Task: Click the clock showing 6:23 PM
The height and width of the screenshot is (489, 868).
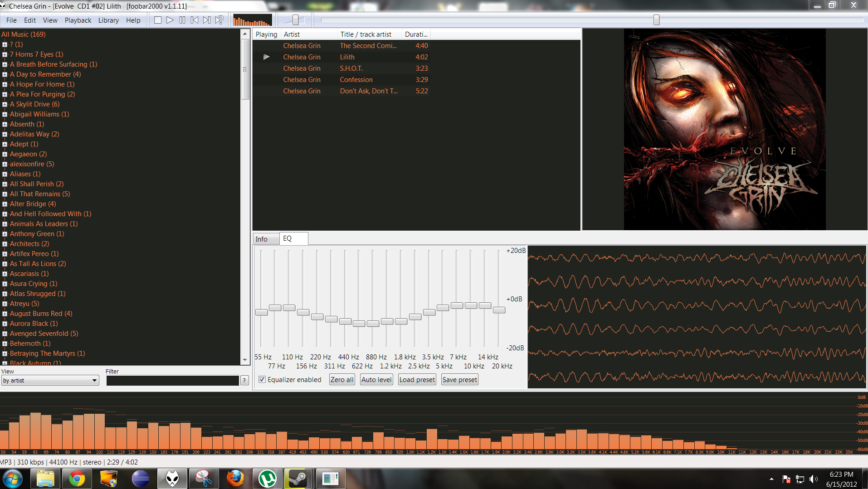Action: 841,474
